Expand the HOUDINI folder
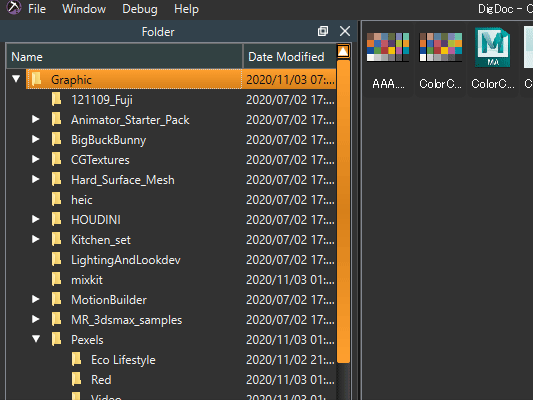The image size is (533, 400). tap(35, 219)
